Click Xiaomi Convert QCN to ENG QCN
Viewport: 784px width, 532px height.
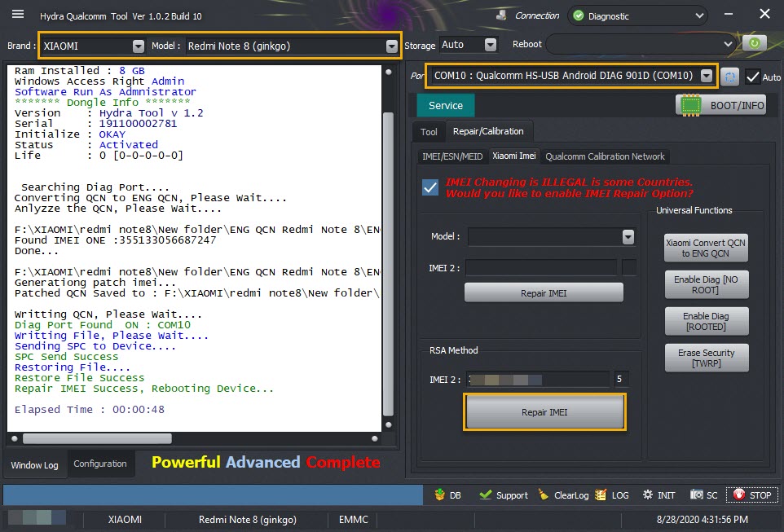[706, 248]
